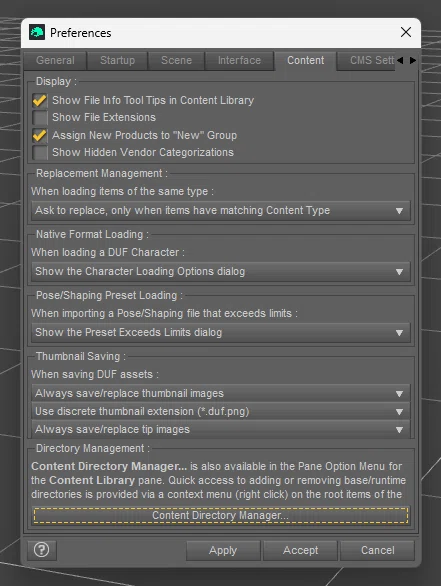The width and height of the screenshot is (441, 586).
Task: Switch to the Interface tab
Action: coord(239,61)
